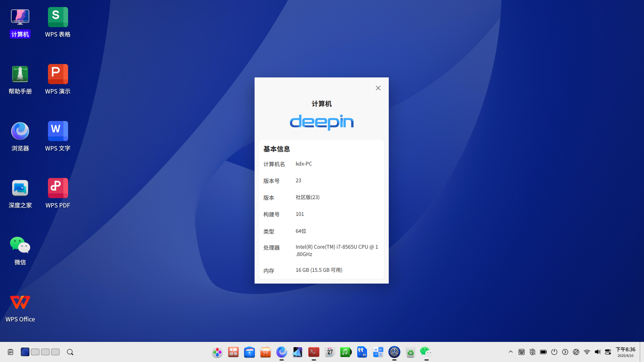Switch to the fourth workspace thumbnail
644x362 pixels.
coord(55,352)
